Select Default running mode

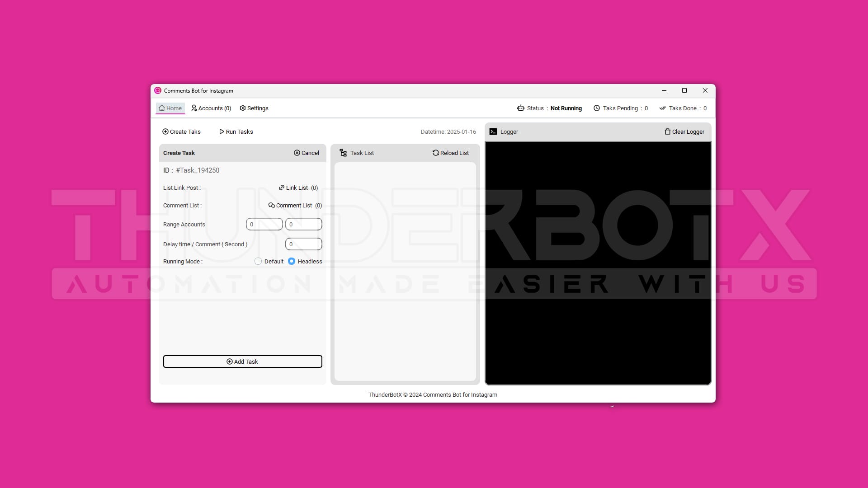(x=258, y=261)
